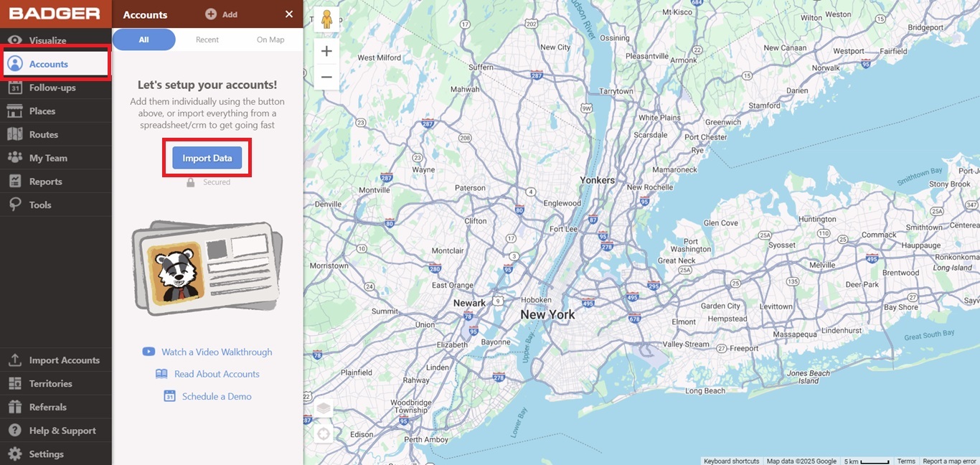Click the Yonkers label on the map
The height and width of the screenshot is (465, 980).
coord(598,180)
